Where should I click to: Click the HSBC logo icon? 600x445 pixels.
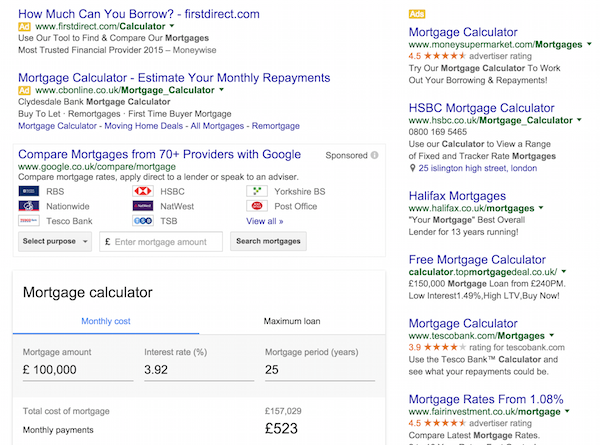143,191
